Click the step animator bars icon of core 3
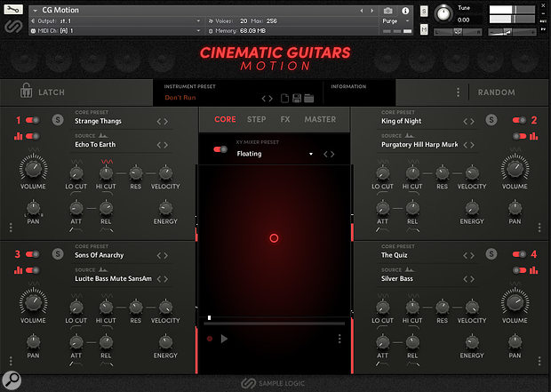 [x=18, y=270]
